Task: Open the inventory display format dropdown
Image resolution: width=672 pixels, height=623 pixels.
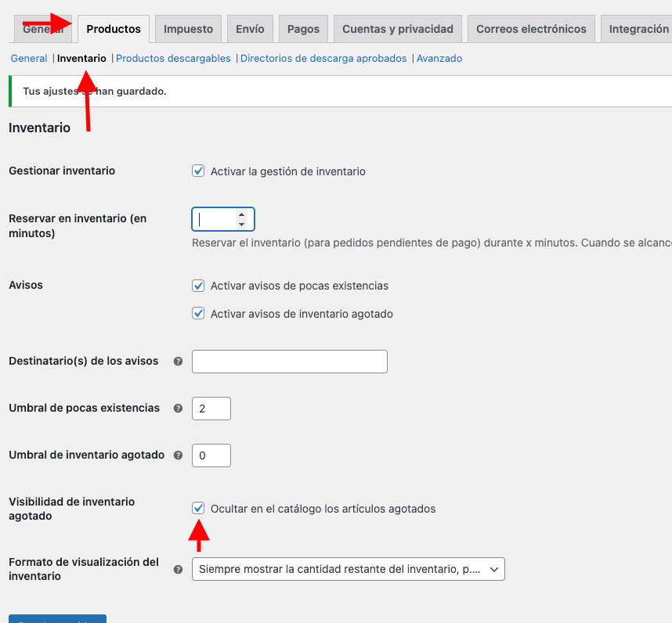Action: 349,569
